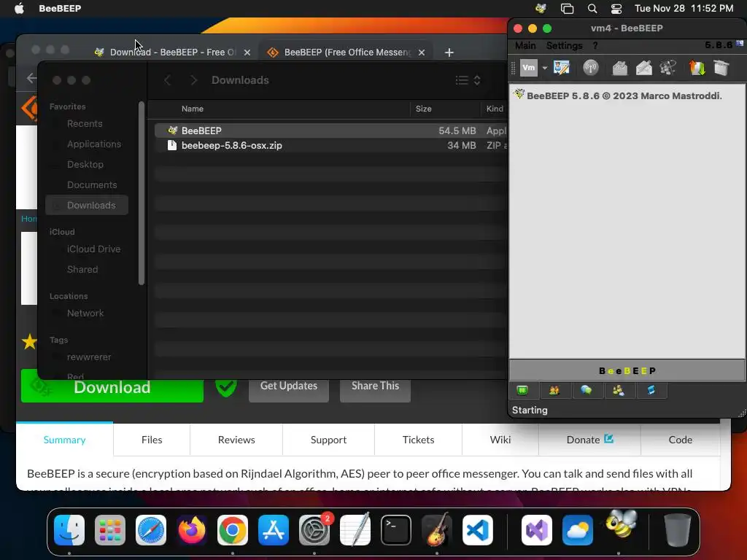Sort Finder list by Kind column header

495,109
